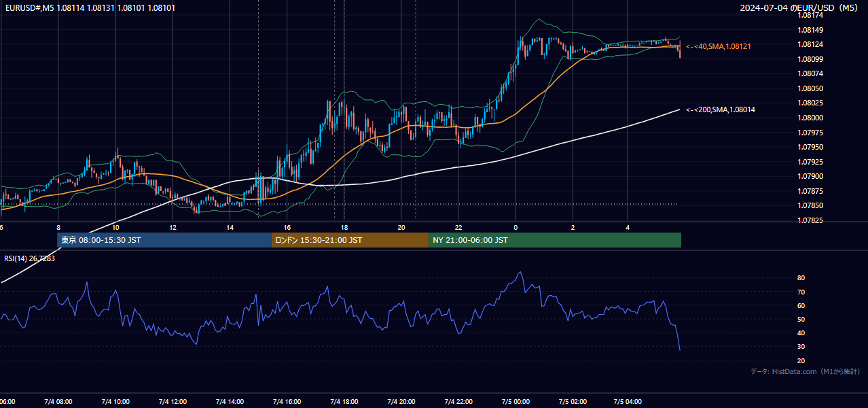Image resolution: width=868 pixels, height=408 pixels.
Task: Click RSI scale level 70
Action: pos(801,292)
